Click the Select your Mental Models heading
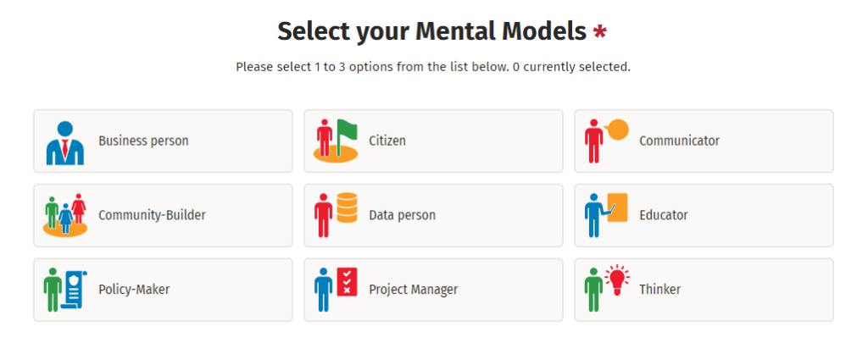The image size is (868, 354). point(431,31)
